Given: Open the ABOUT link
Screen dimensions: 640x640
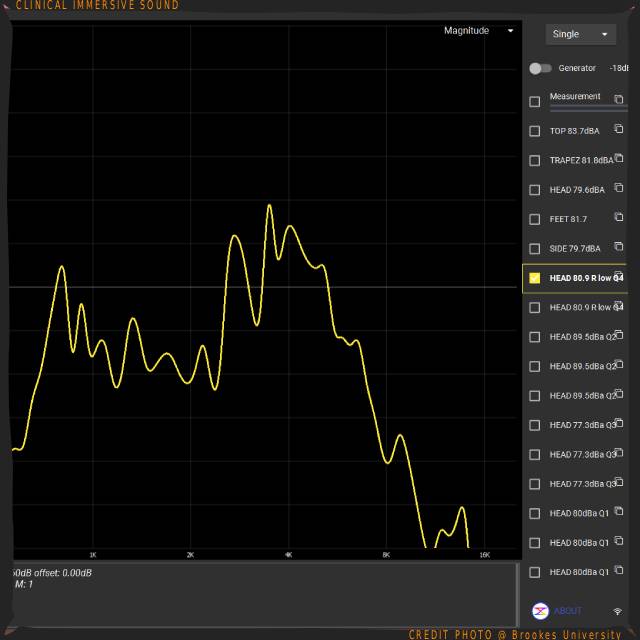Looking at the screenshot, I should 567,611.
